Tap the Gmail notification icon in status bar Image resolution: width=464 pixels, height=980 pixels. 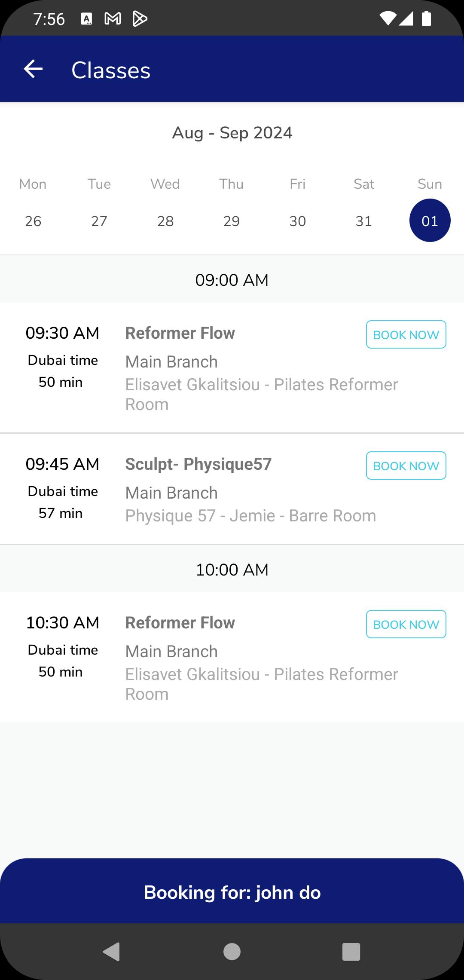click(113, 18)
